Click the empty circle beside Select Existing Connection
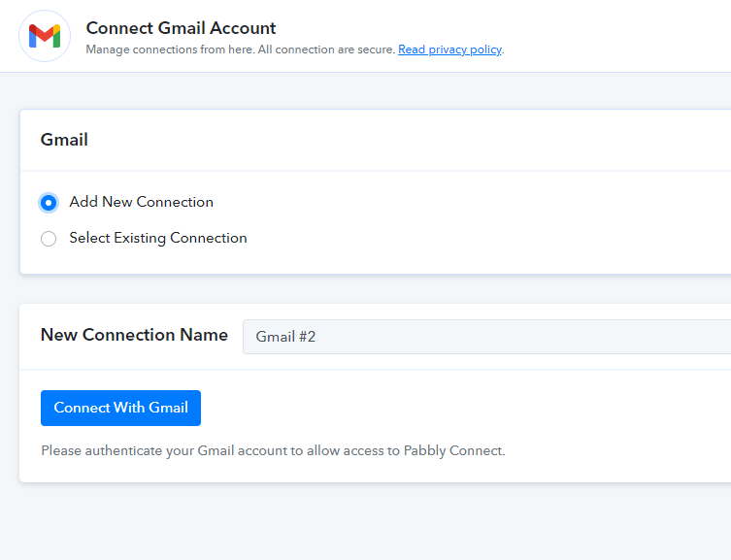The image size is (731, 560). pyautogui.click(x=49, y=239)
